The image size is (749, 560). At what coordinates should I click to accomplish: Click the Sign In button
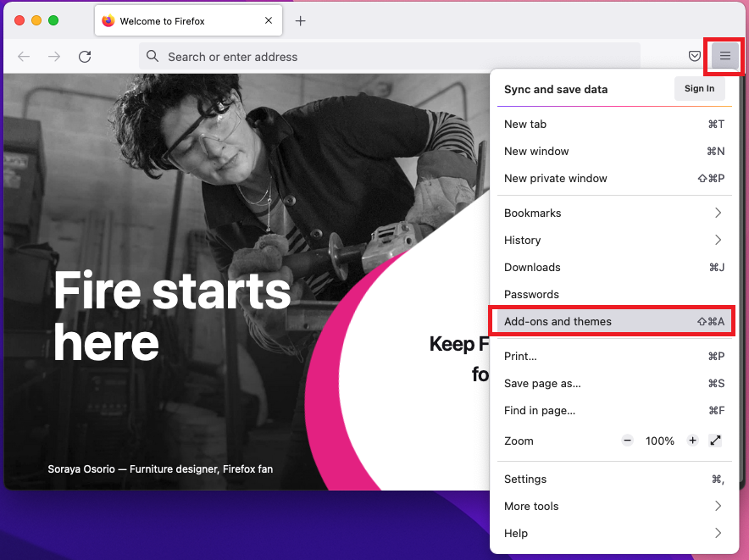[x=699, y=88]
